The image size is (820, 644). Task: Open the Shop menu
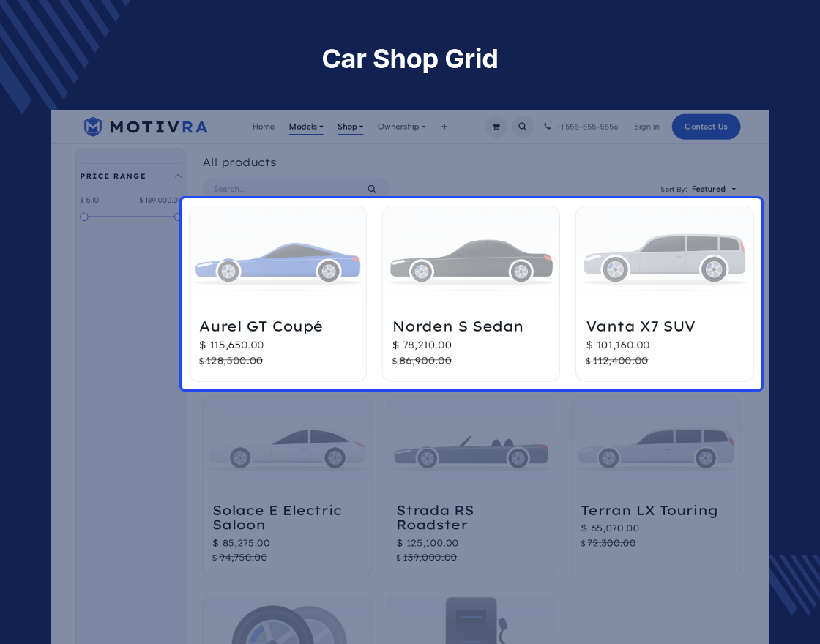[351, 127]
